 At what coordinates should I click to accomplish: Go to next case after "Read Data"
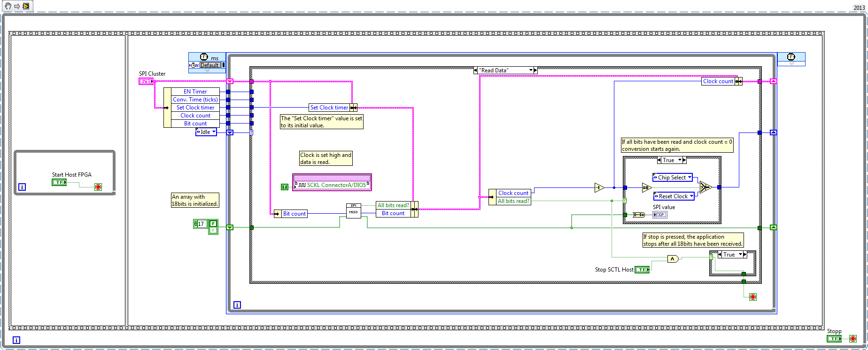[x=535, y=70]
